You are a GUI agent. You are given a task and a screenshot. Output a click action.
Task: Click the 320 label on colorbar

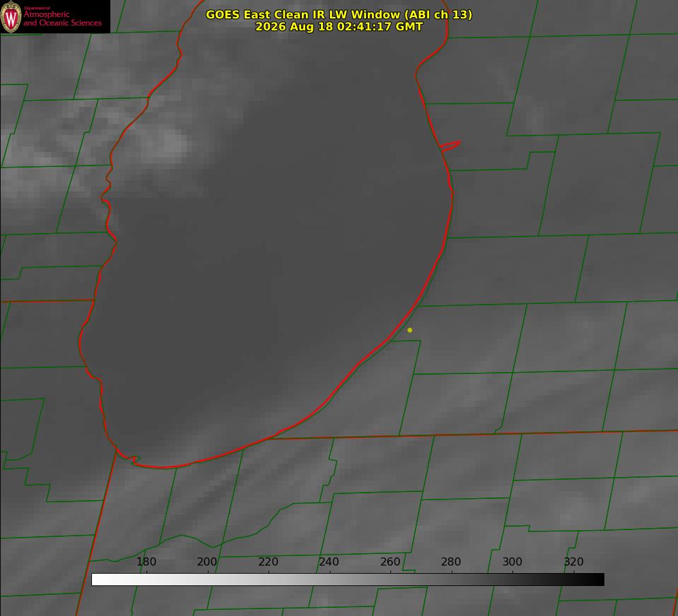tap(574, 561)
